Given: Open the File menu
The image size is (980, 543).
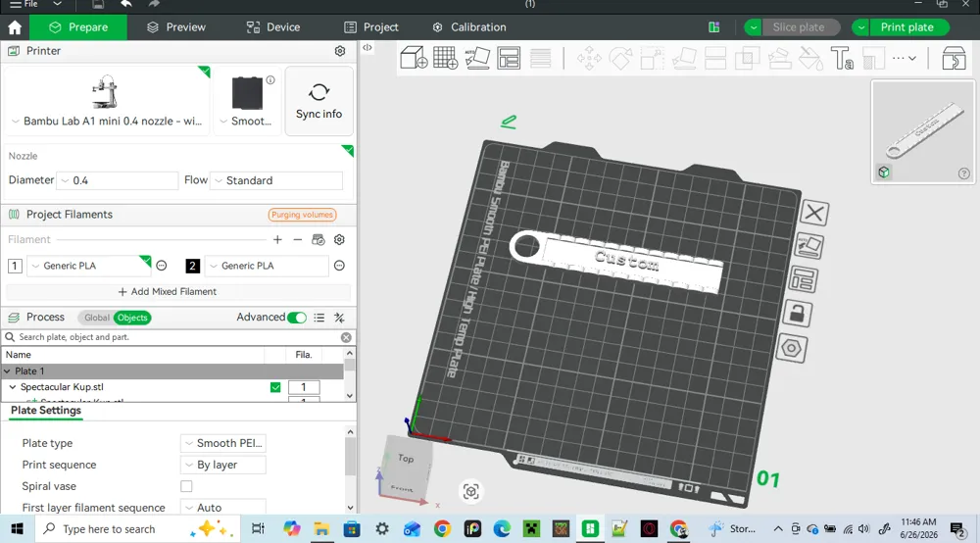Looking at the screenshot, I should pyautogui.click(x=24, y=4).
